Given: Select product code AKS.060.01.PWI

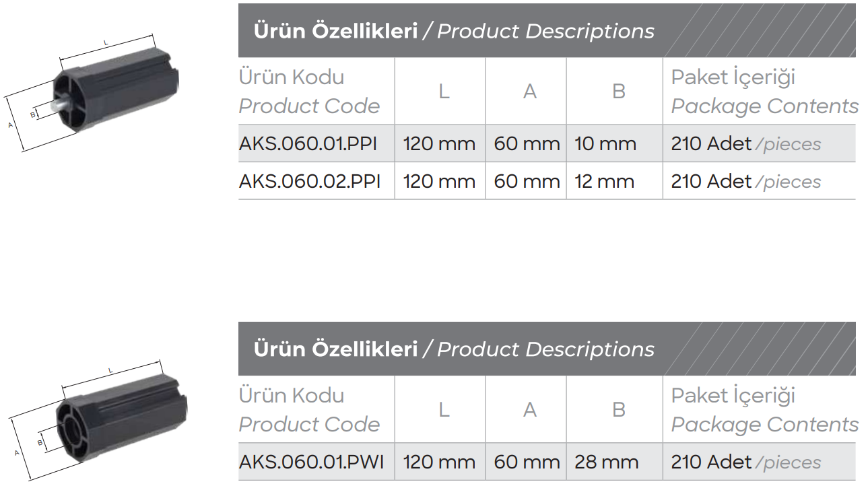Looking at the screenshot, I should [x=311, y=462].
